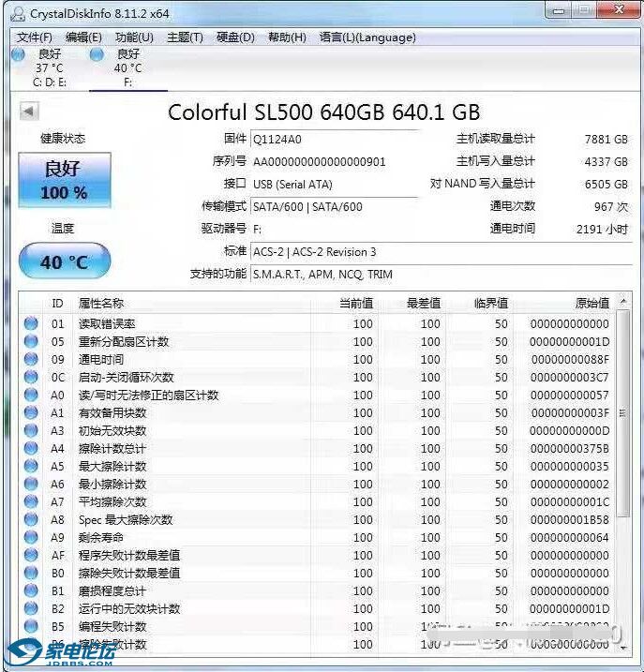Click the standard field ACS-2 Revision 3

(x=442, y=251)
